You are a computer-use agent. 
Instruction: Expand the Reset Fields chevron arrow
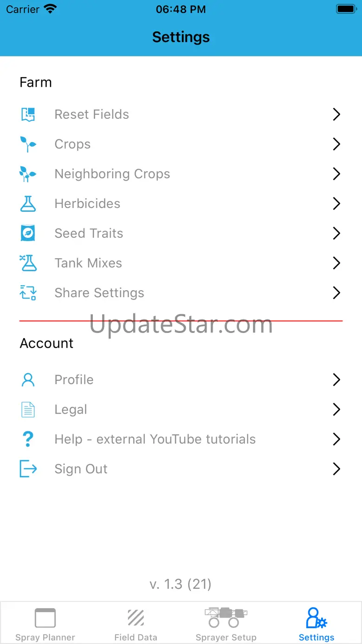[x=337, y=114]
